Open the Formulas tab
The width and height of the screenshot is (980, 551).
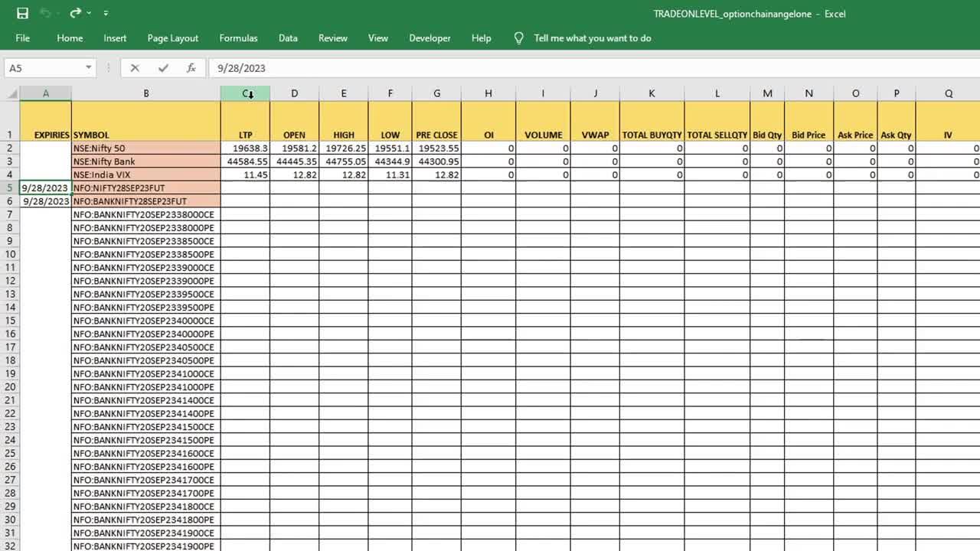coord(238,37)
